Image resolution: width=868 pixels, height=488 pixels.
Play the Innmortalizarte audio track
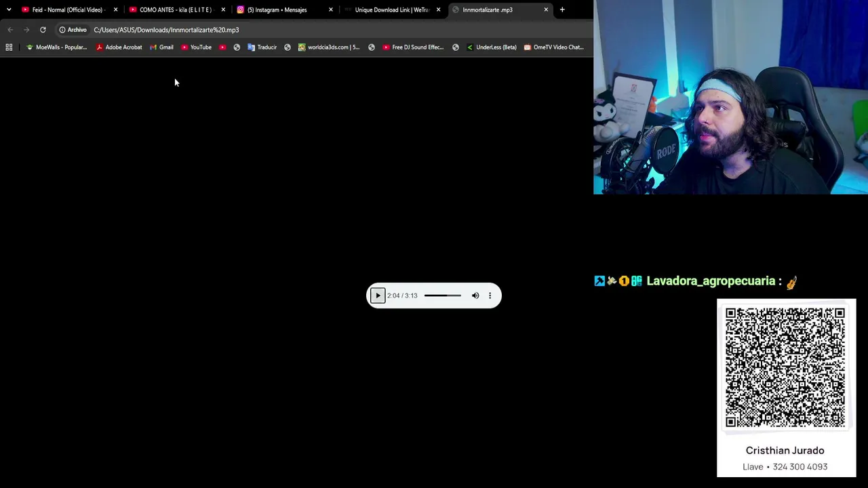[x=378, y=296]
